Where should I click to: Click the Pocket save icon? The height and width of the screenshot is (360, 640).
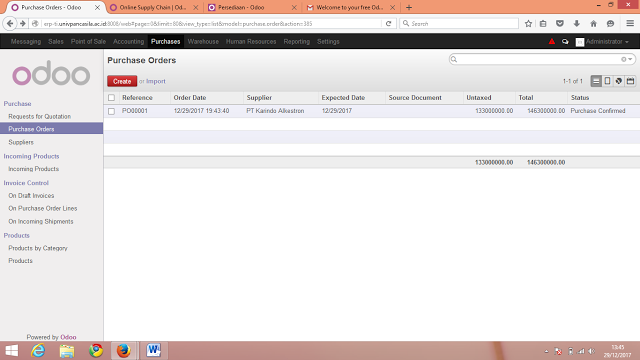click(560, 24)
